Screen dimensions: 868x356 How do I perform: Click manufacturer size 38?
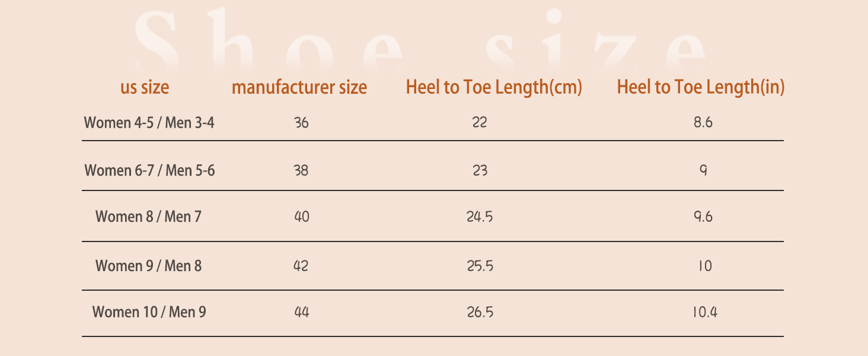pos(301,171)
